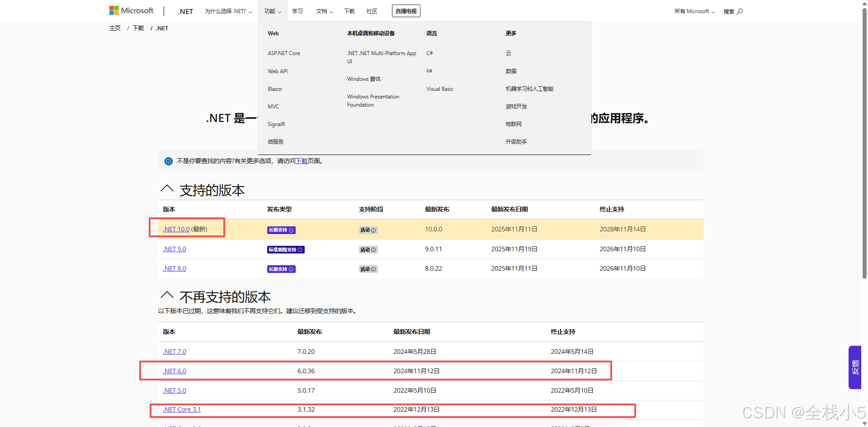Click the 主页 breadcrumb link
Image resolution: width=868 pixels, height=427 pixels.
click(x=115, y=28)
